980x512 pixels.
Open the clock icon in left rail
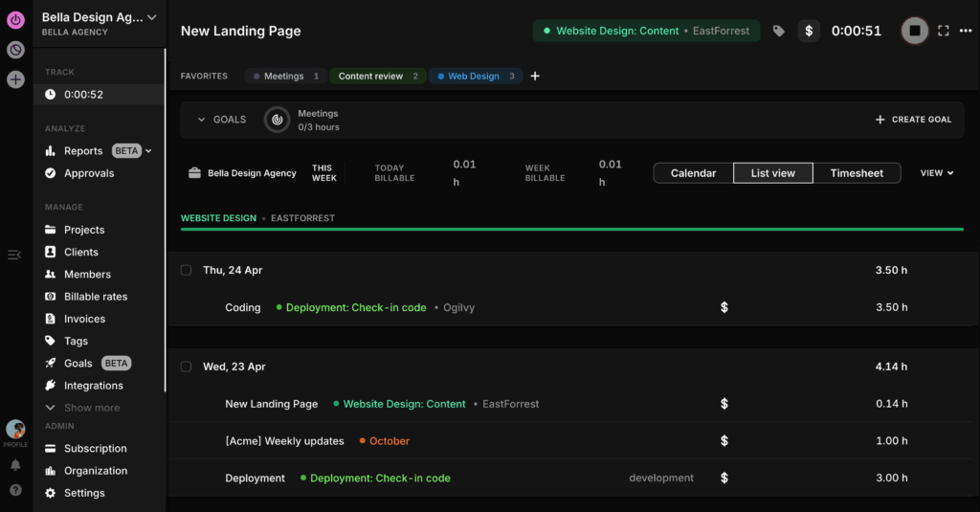(15, 50)
